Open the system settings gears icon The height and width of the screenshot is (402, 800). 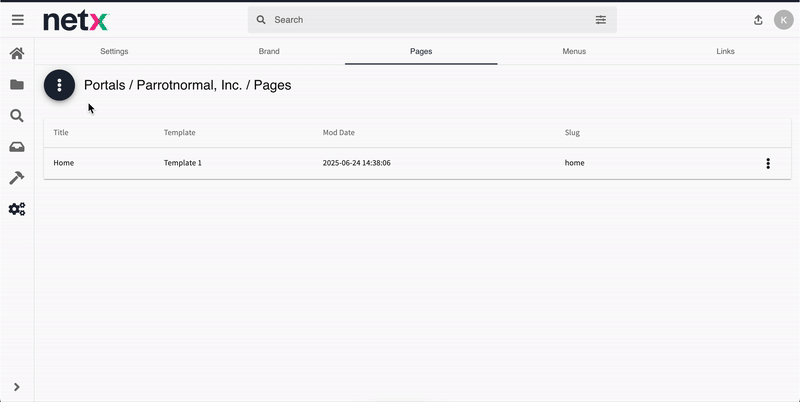[17, 209]
